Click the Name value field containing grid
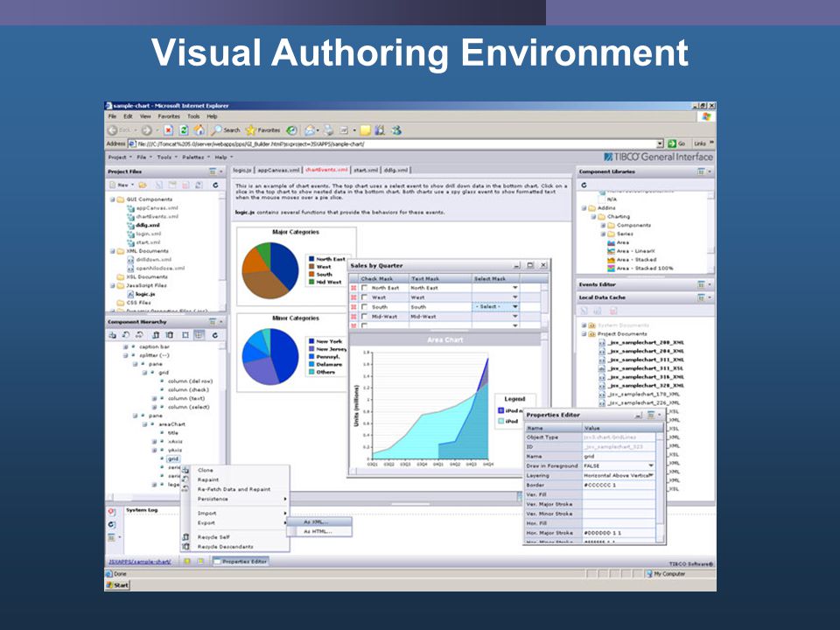 [619, 456]
